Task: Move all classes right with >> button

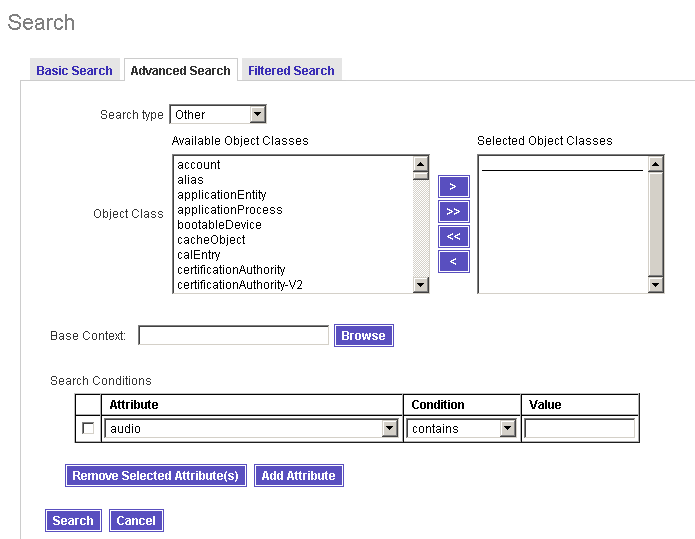Action: [453, 211]
